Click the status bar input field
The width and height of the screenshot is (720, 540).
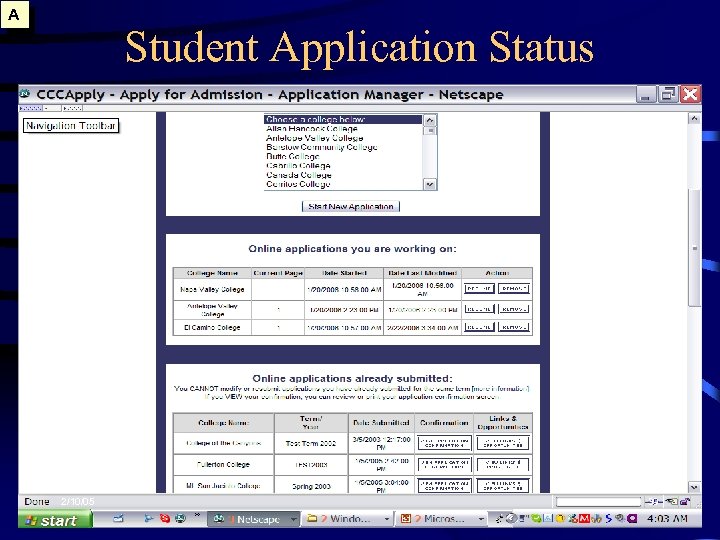(598, 502)
